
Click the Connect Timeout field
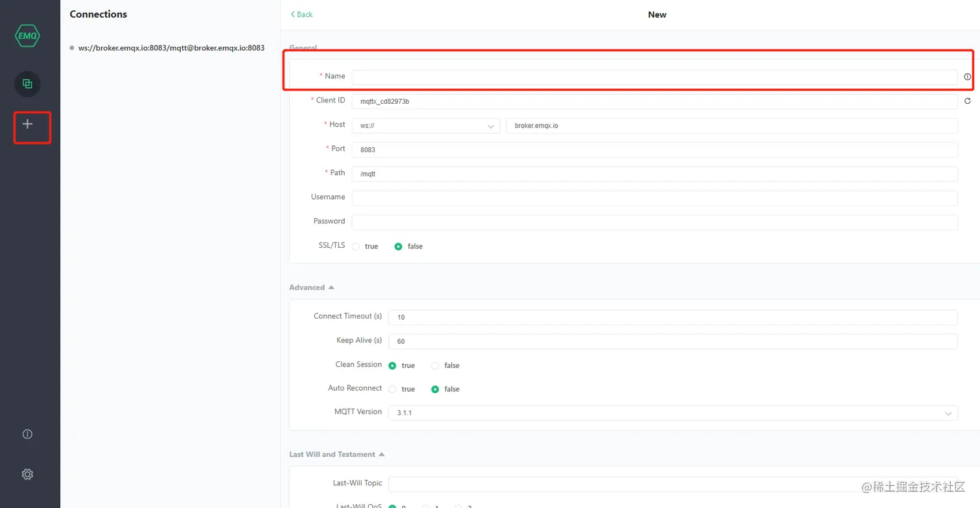(x=673, y=317)
